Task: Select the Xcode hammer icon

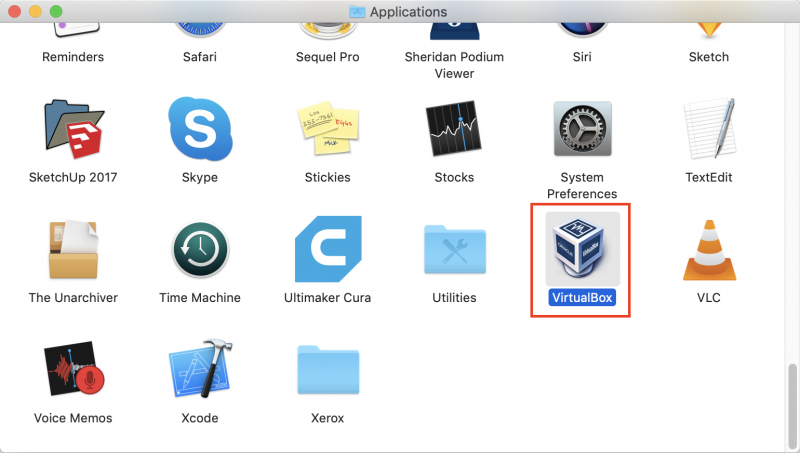Action: pyautogui.click(x=200, y=368)
